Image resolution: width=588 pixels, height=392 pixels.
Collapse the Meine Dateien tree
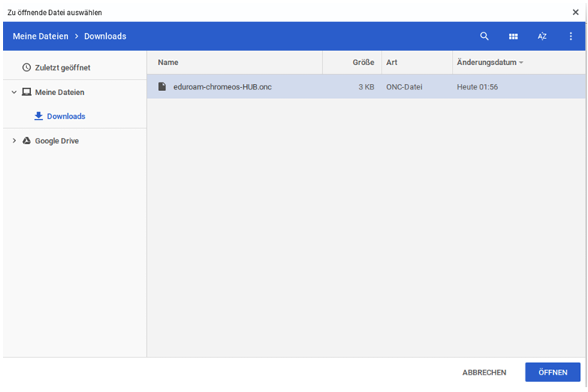pyautogui.click(x=14, y=92)
